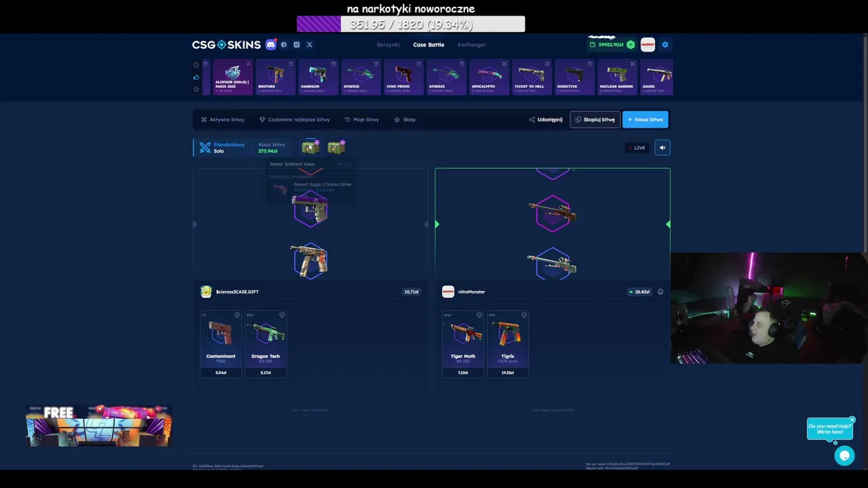Open the Instagram social icon

[296, 45]
